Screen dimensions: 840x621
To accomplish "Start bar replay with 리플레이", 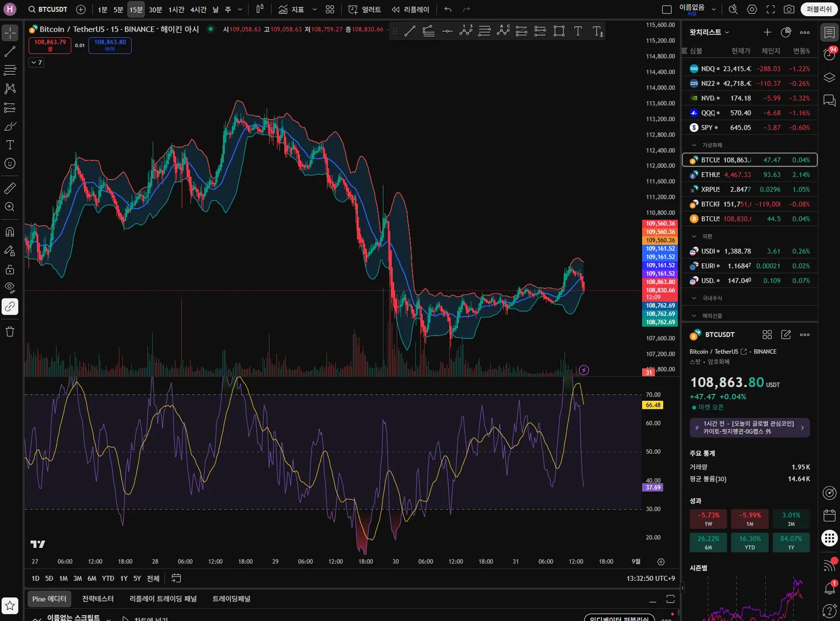I will pyautogui.click(x=410, y=9).
